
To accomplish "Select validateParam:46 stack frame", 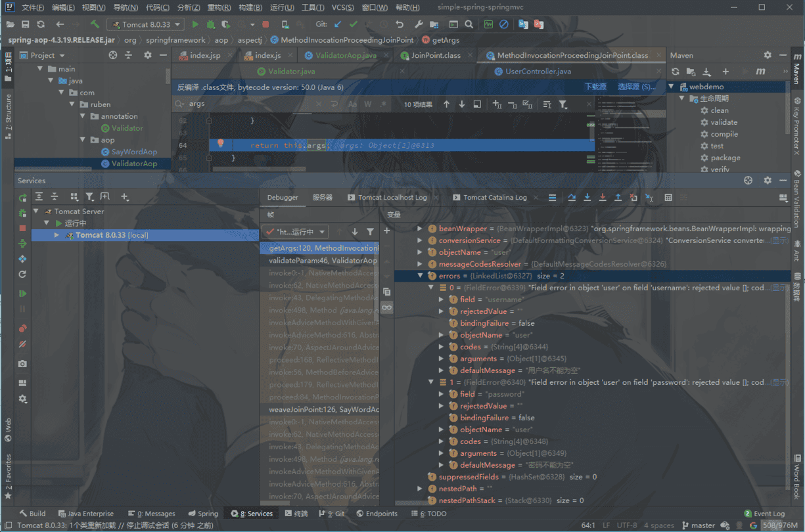I will [x=322, y=260].
